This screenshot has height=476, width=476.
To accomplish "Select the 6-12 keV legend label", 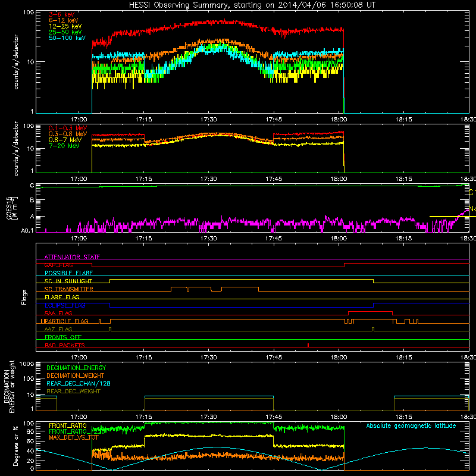I will click(x=64, y=20).
